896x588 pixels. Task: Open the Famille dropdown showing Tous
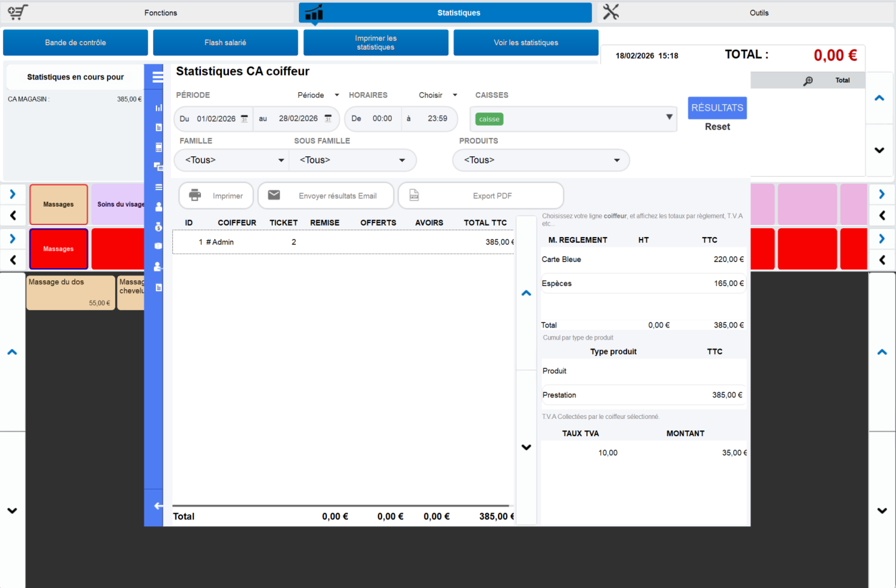point(233,161)
